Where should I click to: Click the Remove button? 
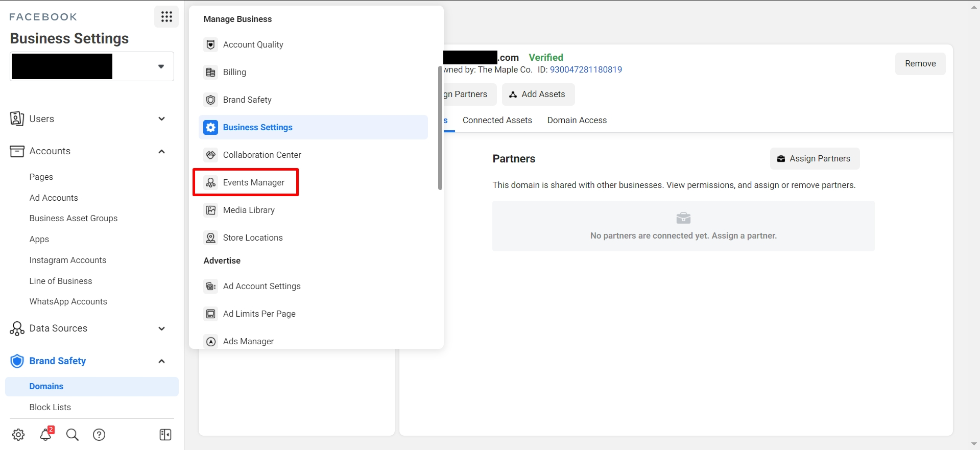(x=920, y=64)
